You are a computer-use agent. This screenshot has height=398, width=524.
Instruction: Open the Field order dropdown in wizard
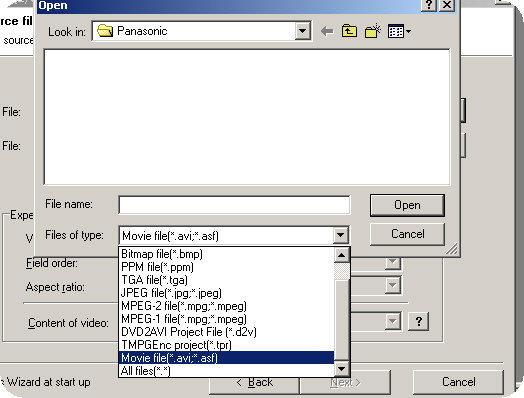[x=393, y=263]
